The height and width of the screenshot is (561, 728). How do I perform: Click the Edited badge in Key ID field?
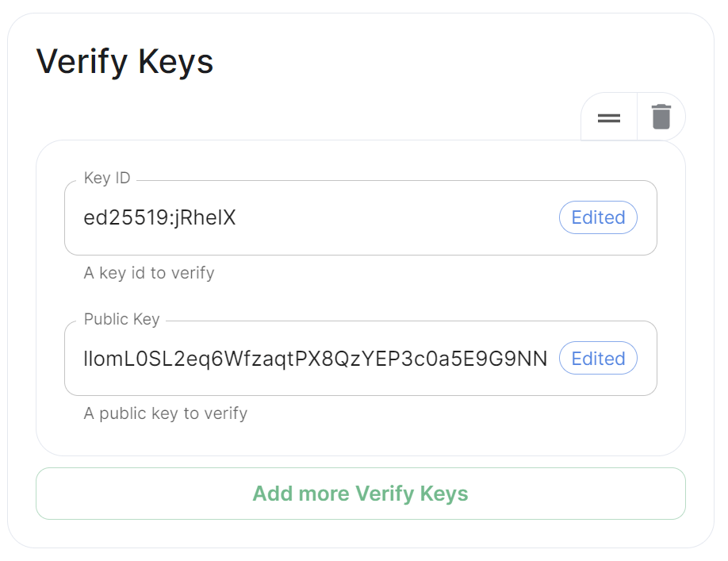pos(598,217)
